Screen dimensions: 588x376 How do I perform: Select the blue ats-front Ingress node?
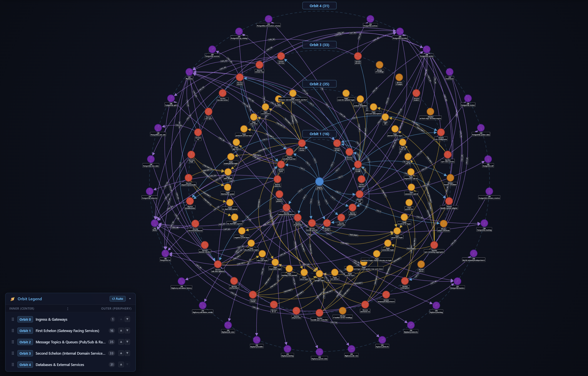(319, 181)
